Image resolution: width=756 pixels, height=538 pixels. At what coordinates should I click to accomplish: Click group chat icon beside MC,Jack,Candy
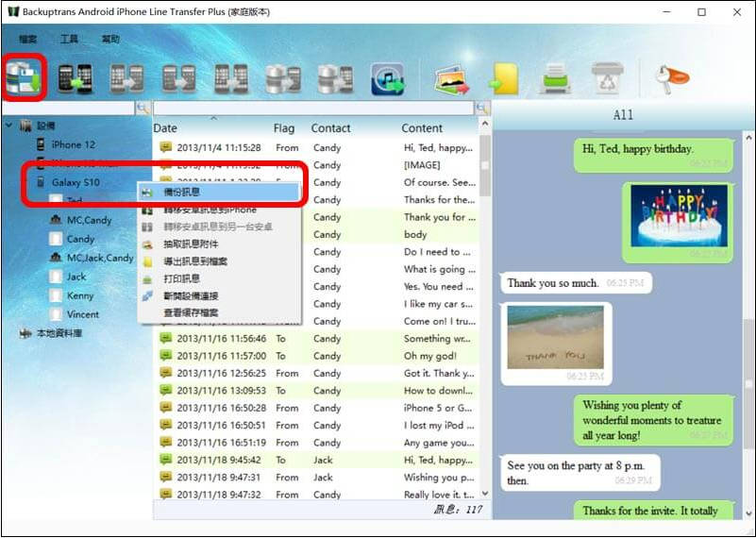(x=56, y=258)
